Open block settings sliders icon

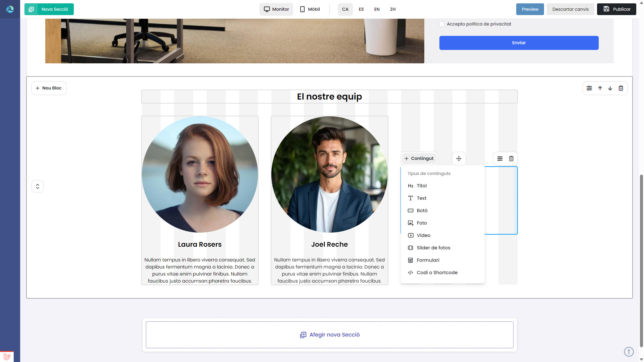(x=500, y=159)
